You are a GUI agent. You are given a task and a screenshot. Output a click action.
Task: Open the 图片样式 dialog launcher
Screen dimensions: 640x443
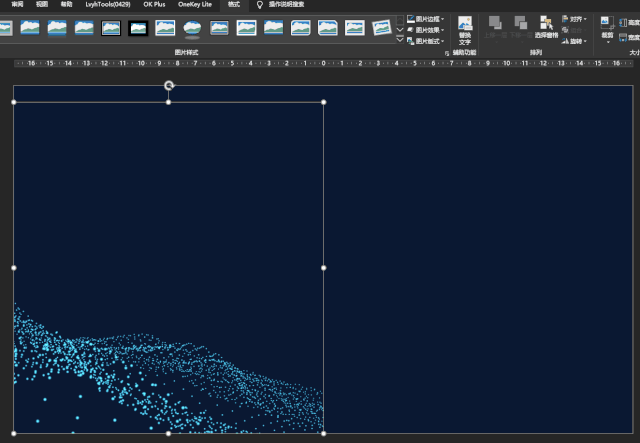(447, 52)
